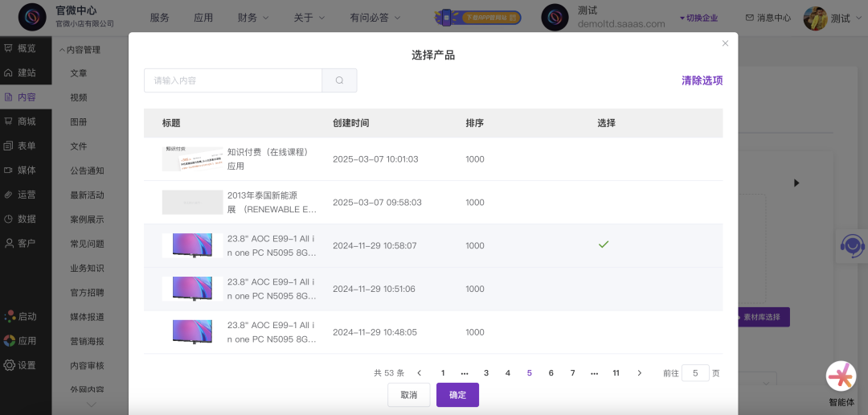Expand the 财务 dropdown menu

[252, 18]
